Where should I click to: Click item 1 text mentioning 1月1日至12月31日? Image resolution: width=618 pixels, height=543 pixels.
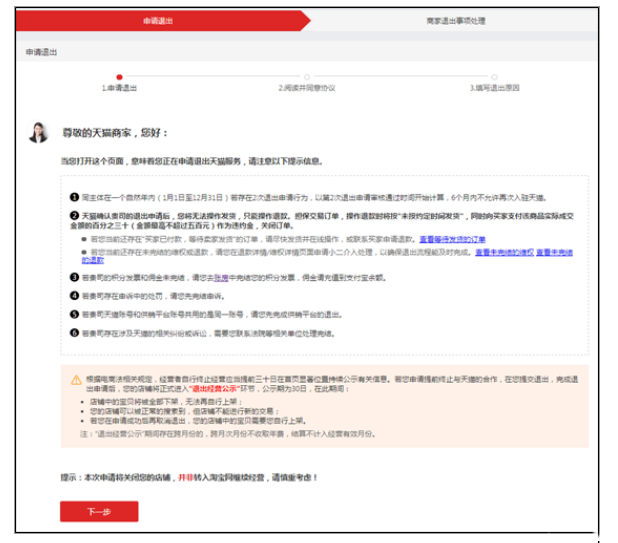click(314, 198)
